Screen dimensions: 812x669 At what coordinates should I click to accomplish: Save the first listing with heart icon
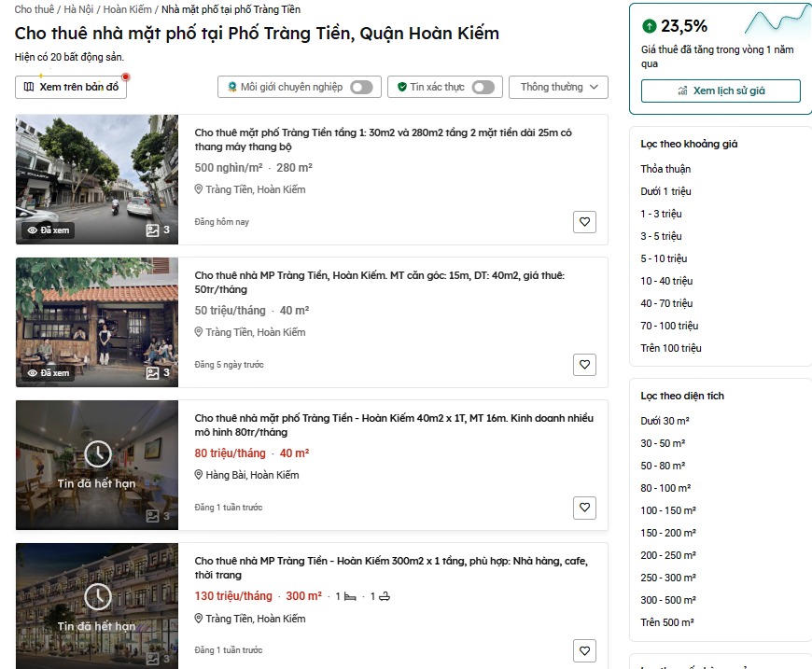click(x=584, y=222)
